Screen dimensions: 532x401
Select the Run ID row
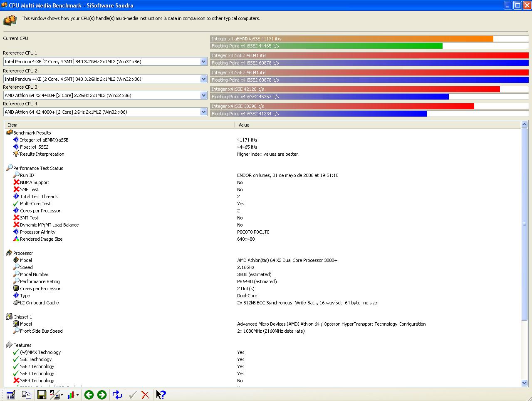pos(262,175)
